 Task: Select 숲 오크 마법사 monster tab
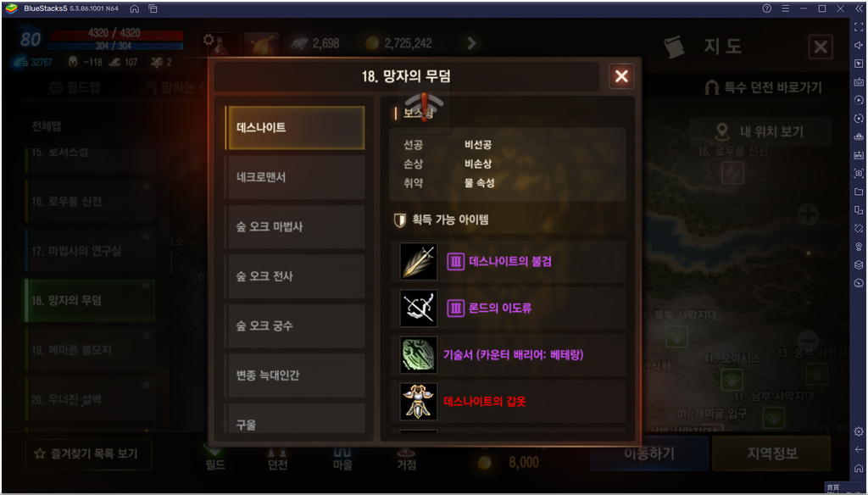[x=295, y=226]
